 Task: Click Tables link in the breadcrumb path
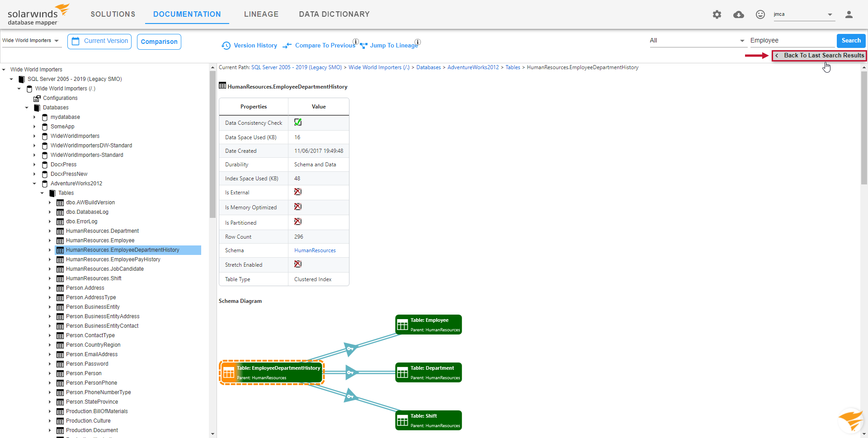(513, 67)
